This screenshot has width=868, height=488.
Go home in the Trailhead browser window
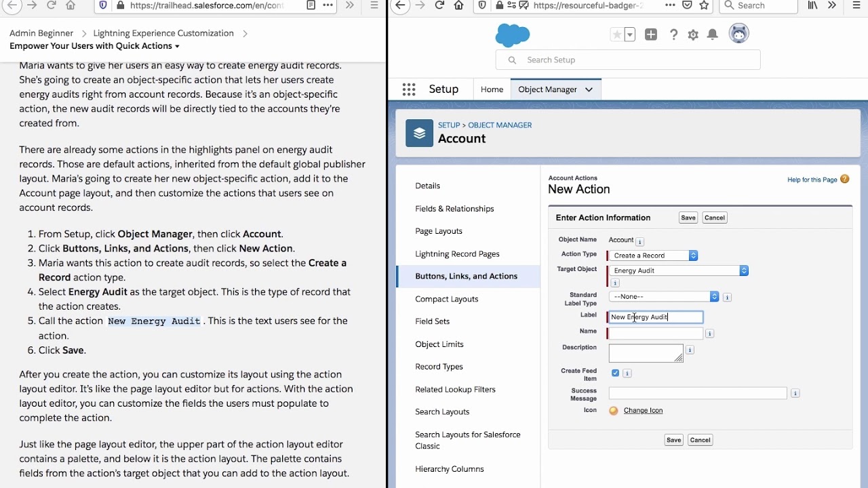tap(71, 5)
